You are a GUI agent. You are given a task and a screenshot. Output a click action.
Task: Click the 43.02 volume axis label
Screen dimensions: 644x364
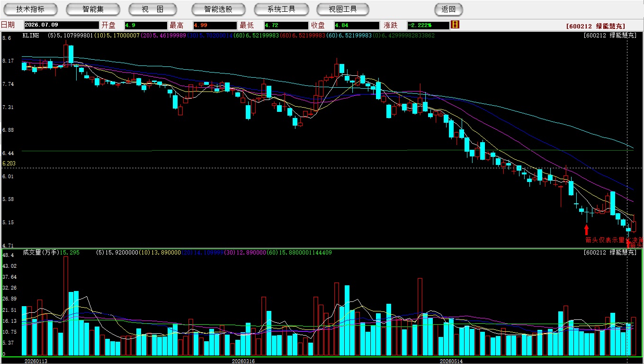9,266
